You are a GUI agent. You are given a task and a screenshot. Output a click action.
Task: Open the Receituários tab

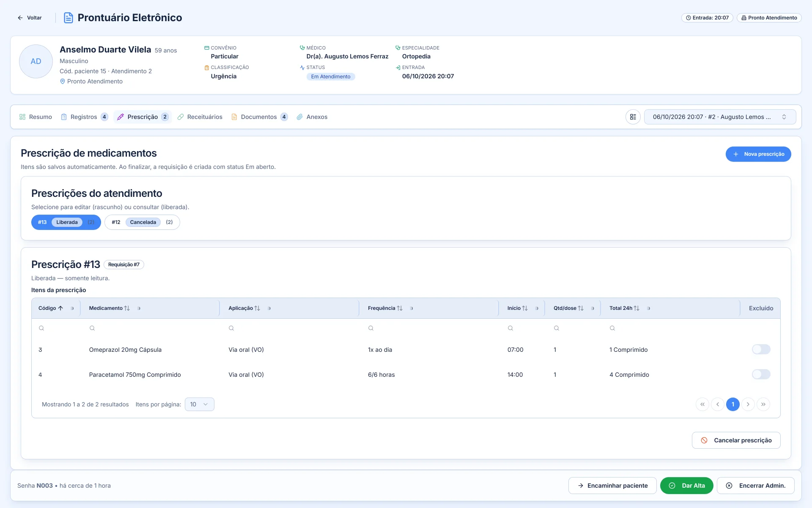200,117
